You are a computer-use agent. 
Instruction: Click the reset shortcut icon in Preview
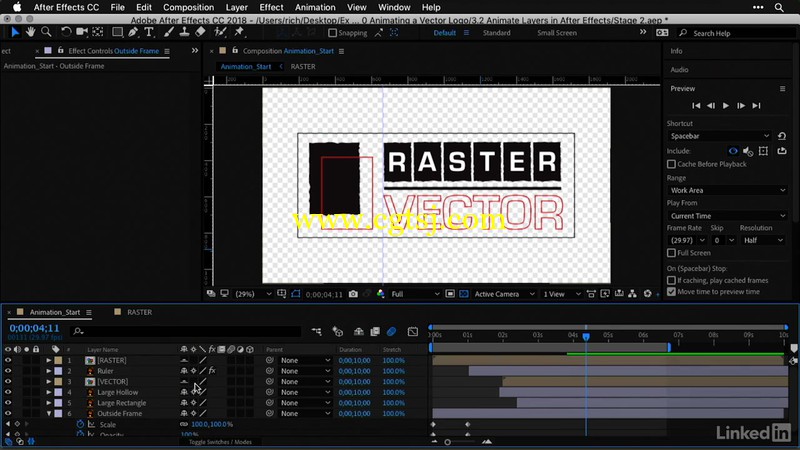coord(782,136)
